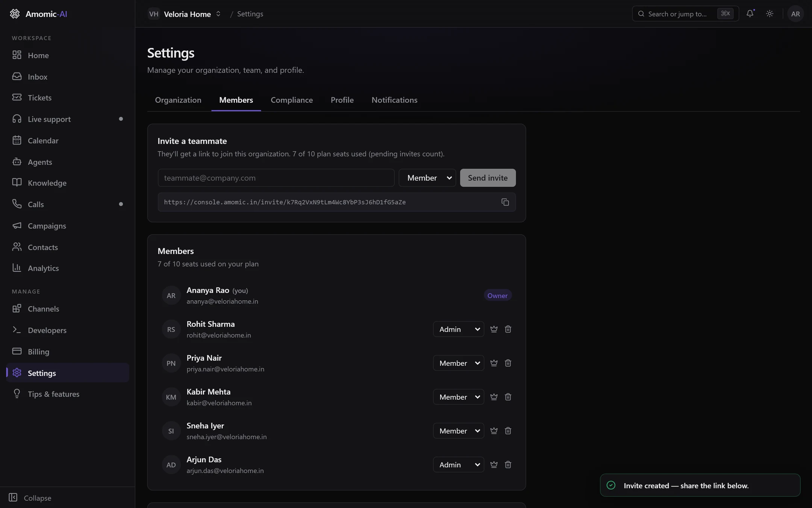The height and width of the screenshot is (508, 812).
Task: Open Knowledge base section
Action: [68, 183]
